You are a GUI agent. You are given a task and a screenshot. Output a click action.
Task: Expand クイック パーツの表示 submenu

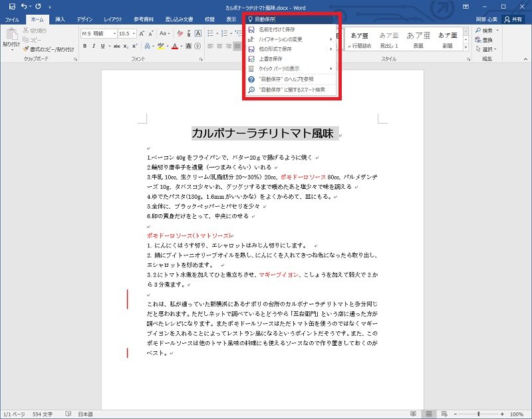tap(291, 69)
